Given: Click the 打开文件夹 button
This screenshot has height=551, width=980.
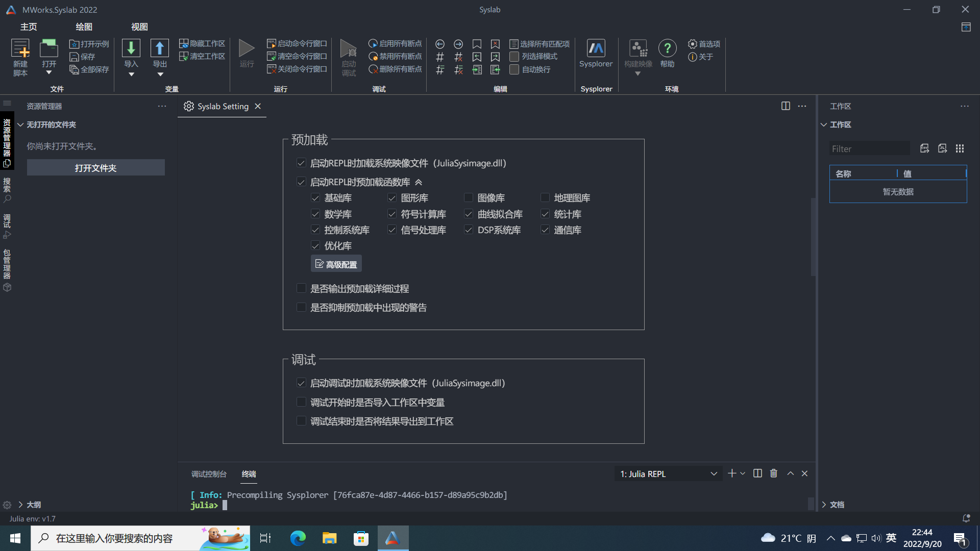Looking at the screenshot, I should (95, 167).
